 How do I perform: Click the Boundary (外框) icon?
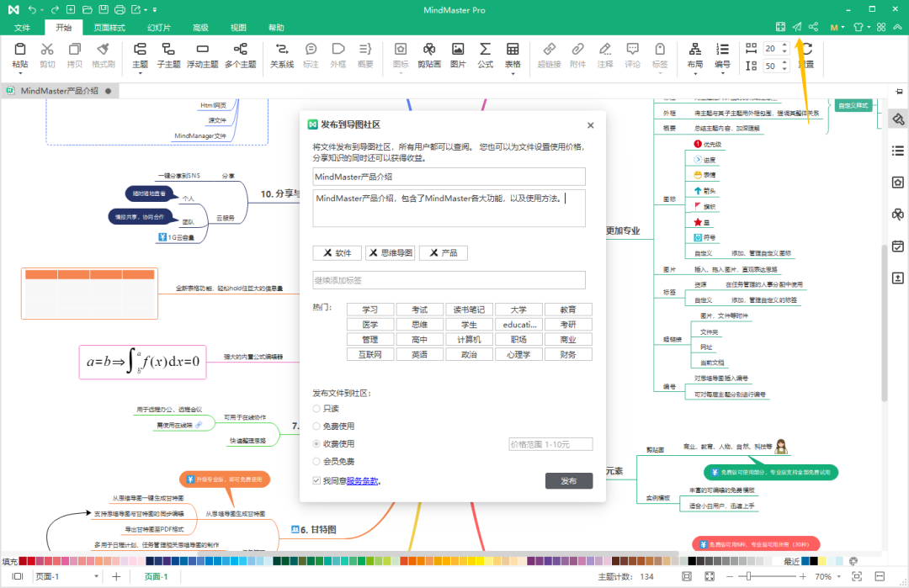tap(338, 50)
